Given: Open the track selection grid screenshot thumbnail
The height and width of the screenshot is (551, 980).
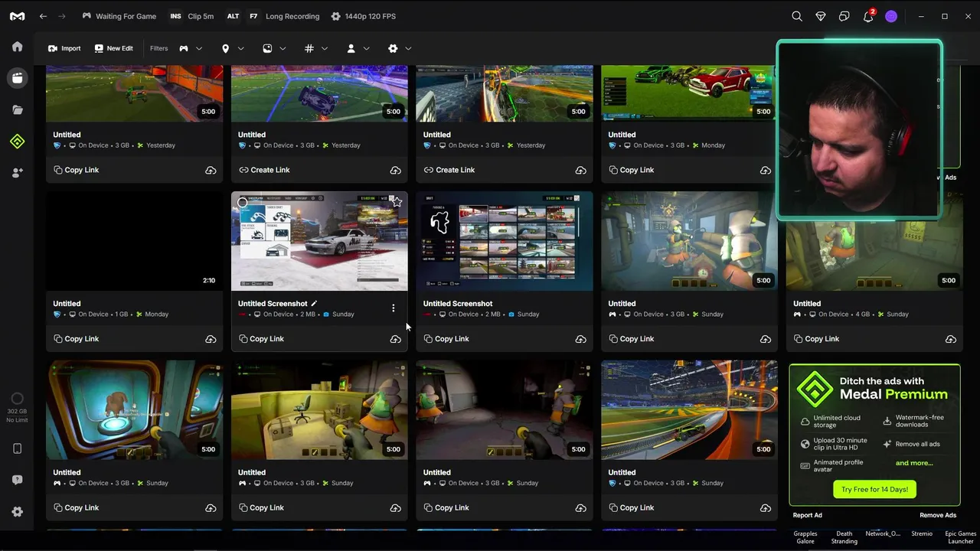Looking at the screenshot, I should (505, 241).
